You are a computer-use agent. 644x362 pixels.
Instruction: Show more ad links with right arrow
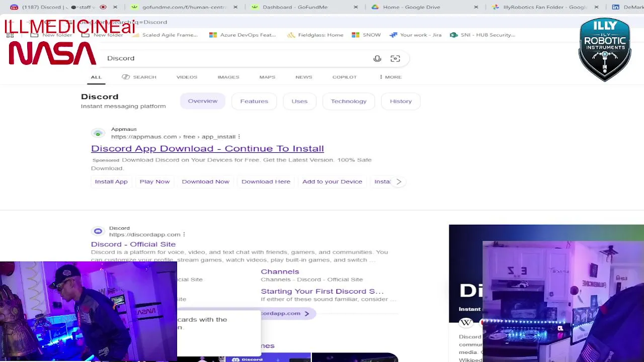click(x=398, y=182)
